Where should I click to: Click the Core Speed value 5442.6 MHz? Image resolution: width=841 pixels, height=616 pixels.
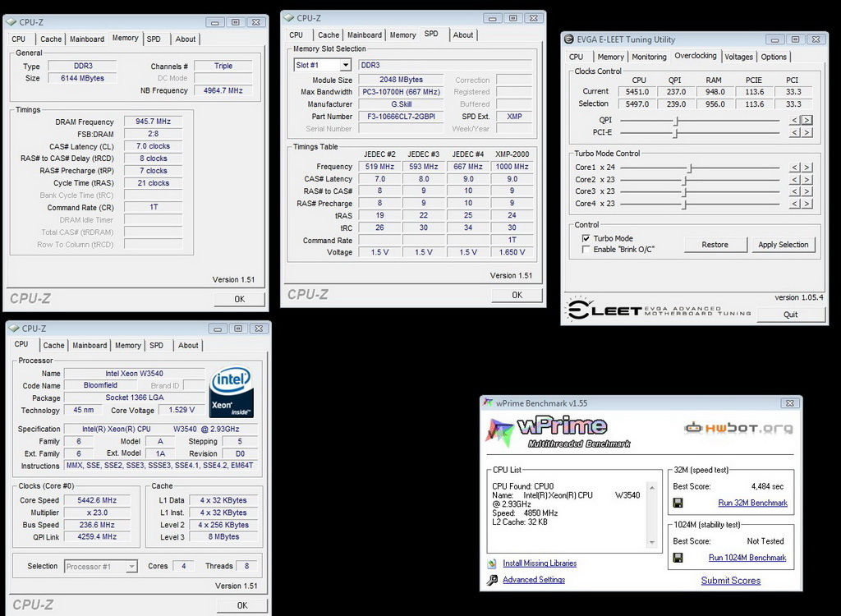pos(97,500)
